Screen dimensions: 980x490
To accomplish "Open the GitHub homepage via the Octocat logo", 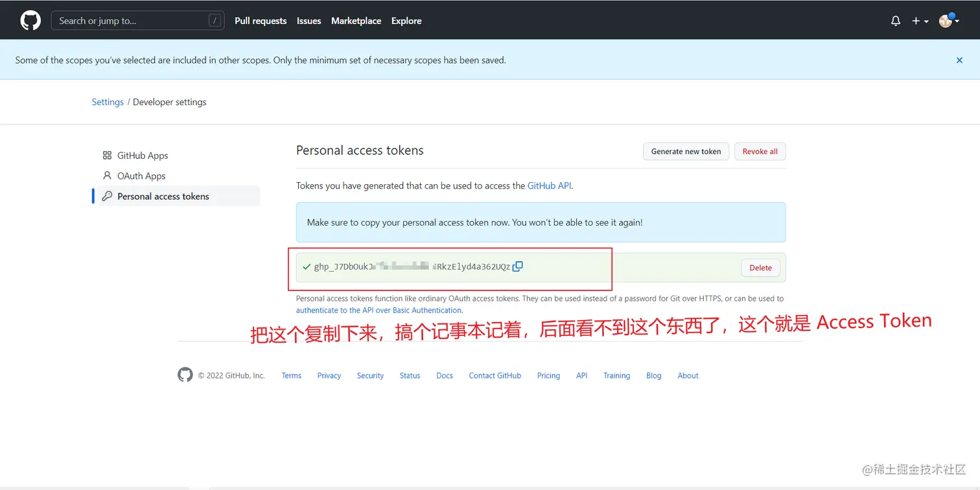I will 30,21.
